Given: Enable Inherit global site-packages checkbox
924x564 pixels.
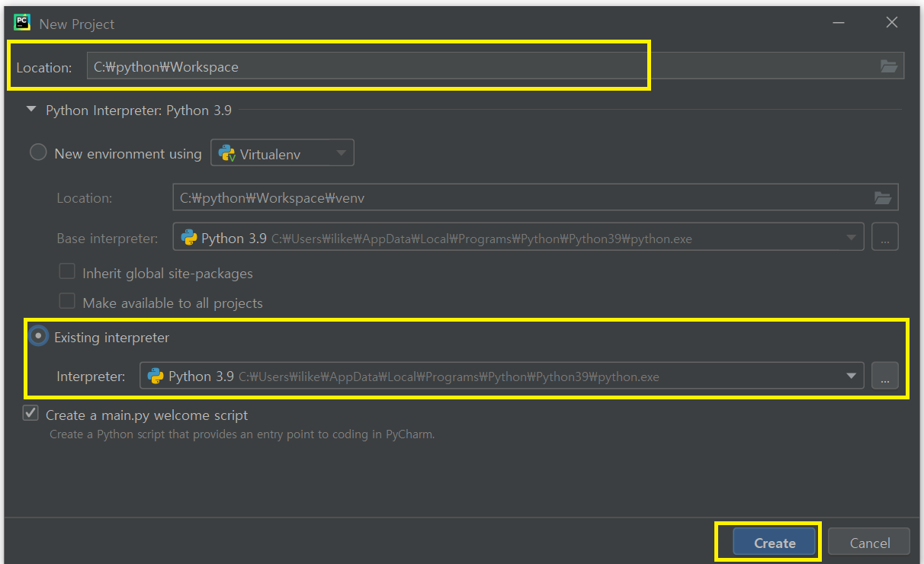Looking at the screenshot, I should [x=67, y=271].
